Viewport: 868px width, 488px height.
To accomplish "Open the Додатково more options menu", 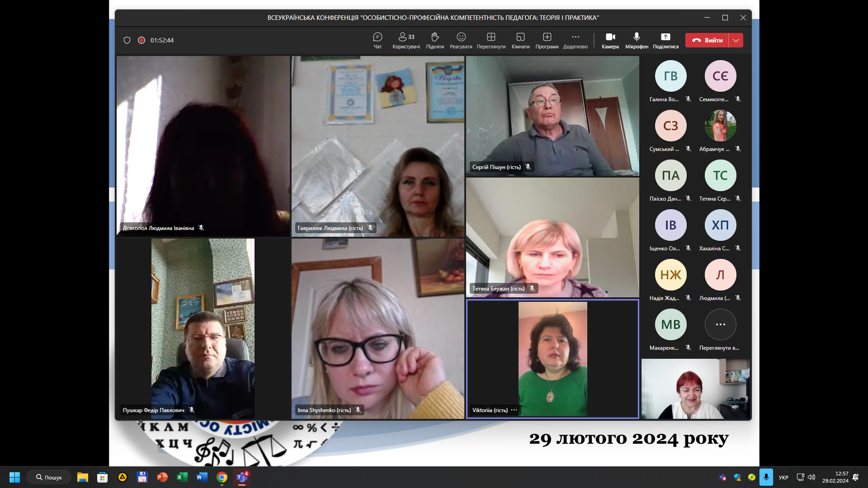I will click(x=576, y=40).
